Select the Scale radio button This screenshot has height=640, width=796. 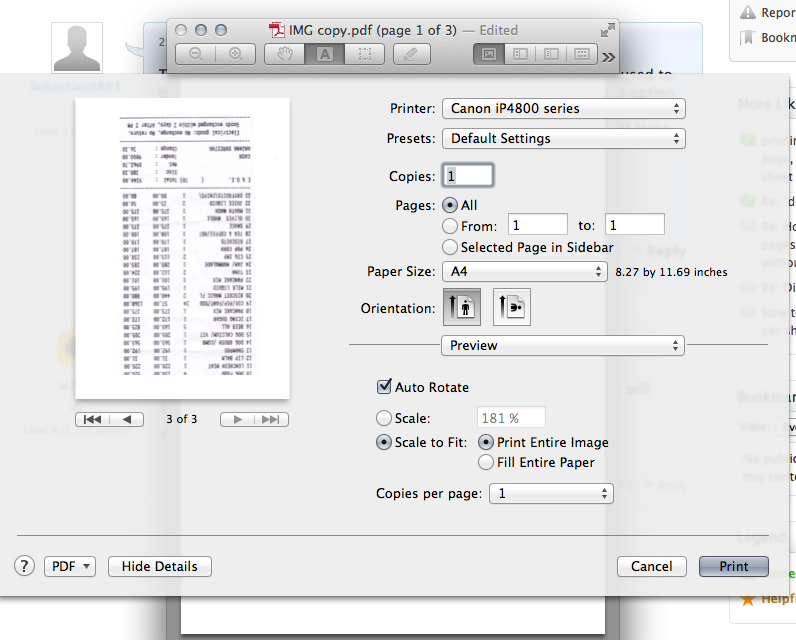(384, 418)
